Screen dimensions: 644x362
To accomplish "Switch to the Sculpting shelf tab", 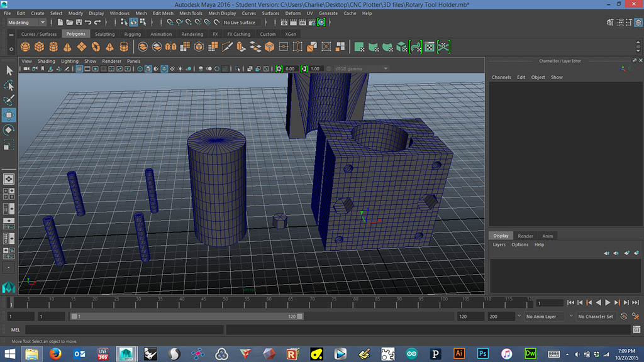I will click(104, 34).
